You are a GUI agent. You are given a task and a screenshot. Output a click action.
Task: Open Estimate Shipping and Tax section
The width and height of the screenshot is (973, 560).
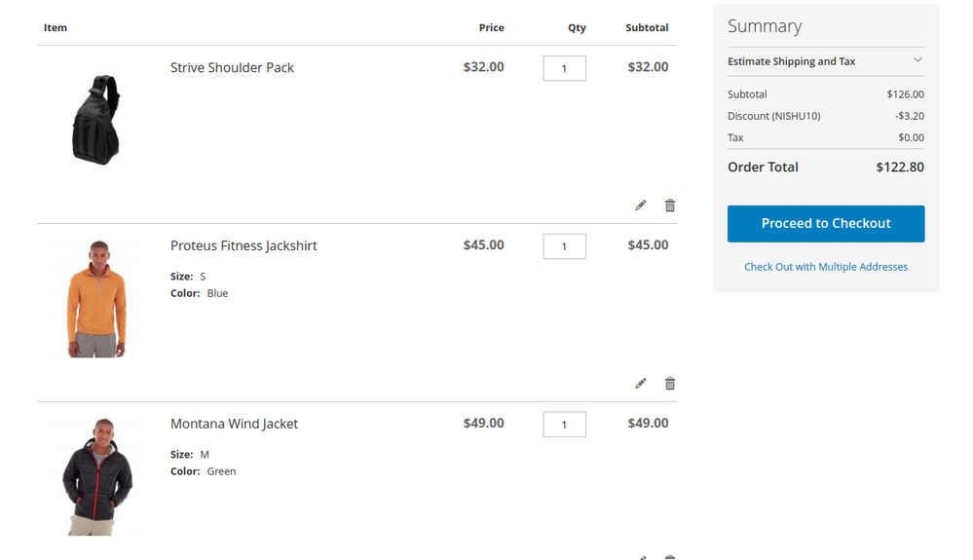pos(791,61)
